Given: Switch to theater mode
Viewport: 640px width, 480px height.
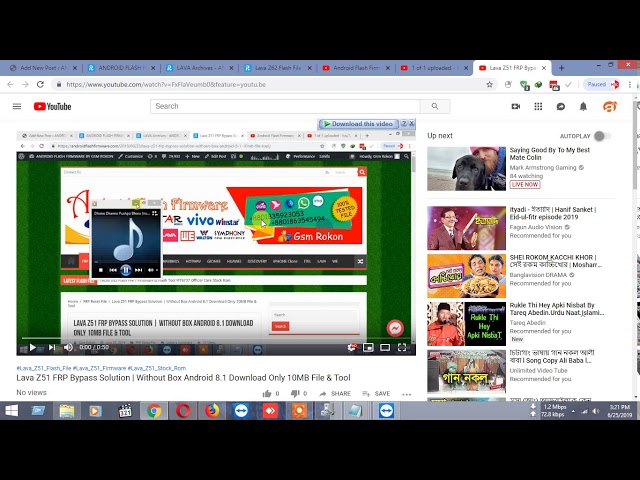Looking at the screenshot, I should tap(385, 347).
